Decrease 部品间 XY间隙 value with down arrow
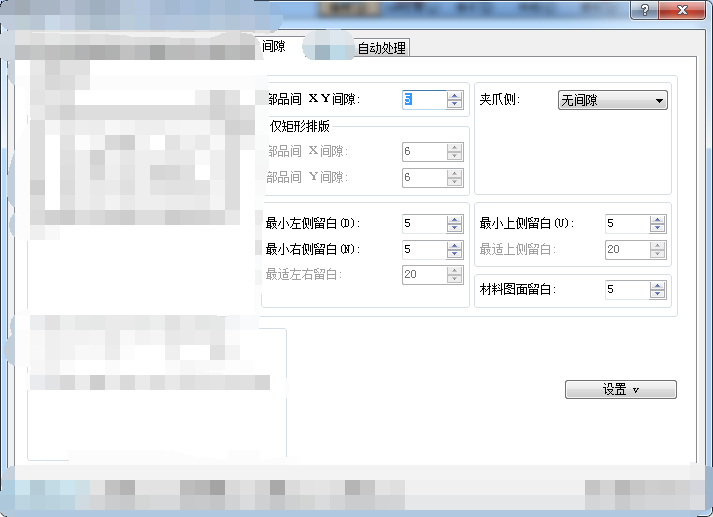Image resolution: width=713 pixels, height=517 pixels. 454,104
